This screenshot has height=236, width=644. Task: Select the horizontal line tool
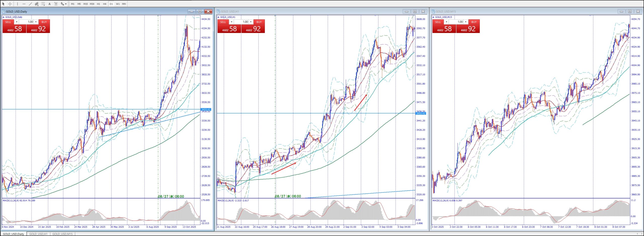tap(24, 4)
